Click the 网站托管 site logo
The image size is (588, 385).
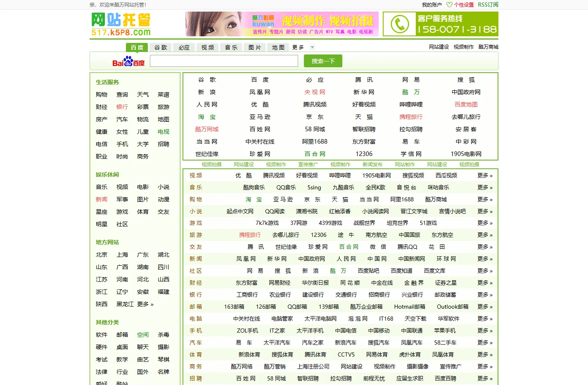tap(121, 24)
